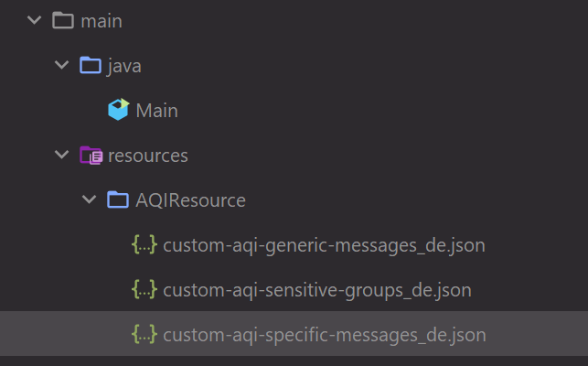Click the specific-messages JSON file icon
Viewport: 588px width, 366px height.
tap(144, 335)
